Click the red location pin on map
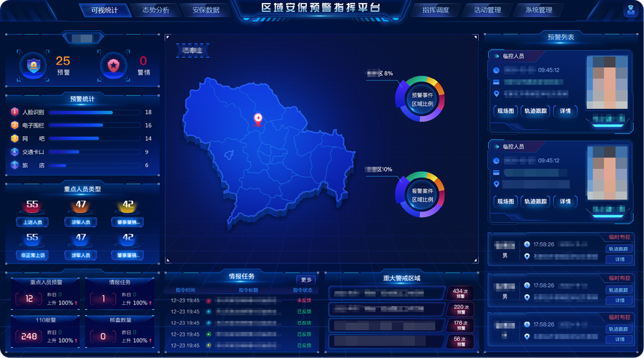Screen dimensions: 644x358 click(258, 119)
